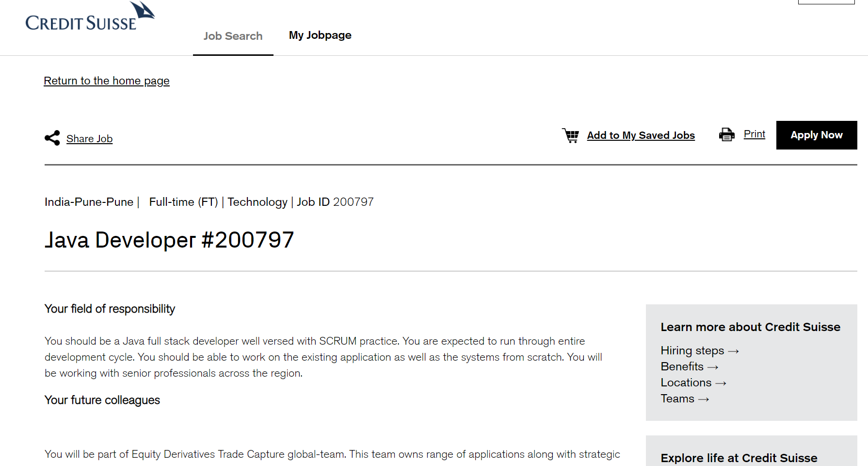
Task: Click the Java Developer #200797 job title
Action: tap(169, 240)
